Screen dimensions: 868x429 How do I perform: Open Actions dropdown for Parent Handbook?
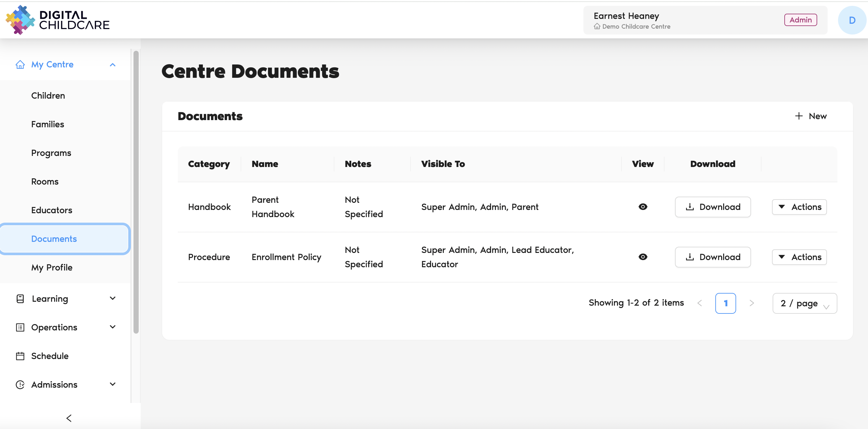point(799,207)
